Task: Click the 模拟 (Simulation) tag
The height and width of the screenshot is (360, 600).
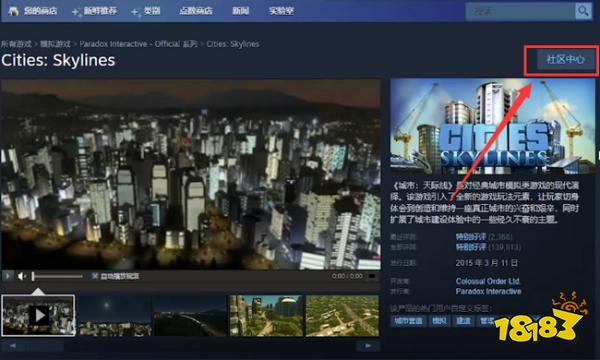Action: point(439,321)
